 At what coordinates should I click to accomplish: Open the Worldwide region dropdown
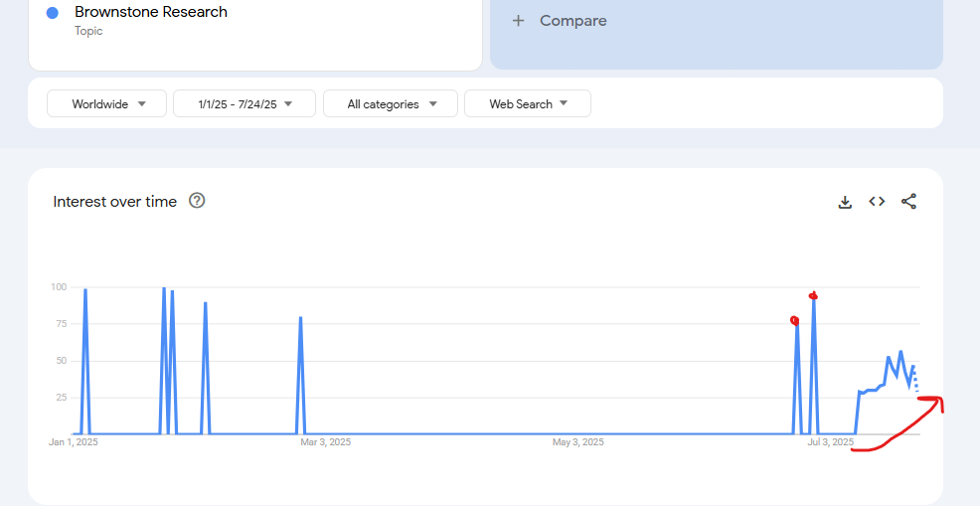click(107, 103)
